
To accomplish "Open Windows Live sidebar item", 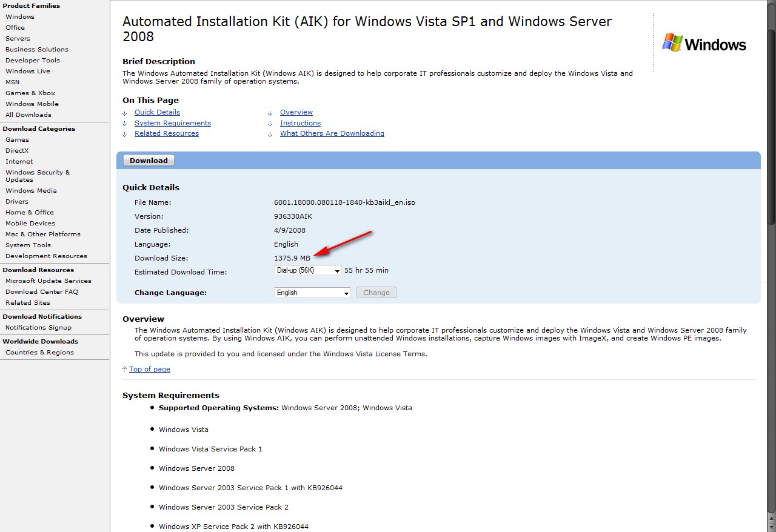I will [28, 71].
